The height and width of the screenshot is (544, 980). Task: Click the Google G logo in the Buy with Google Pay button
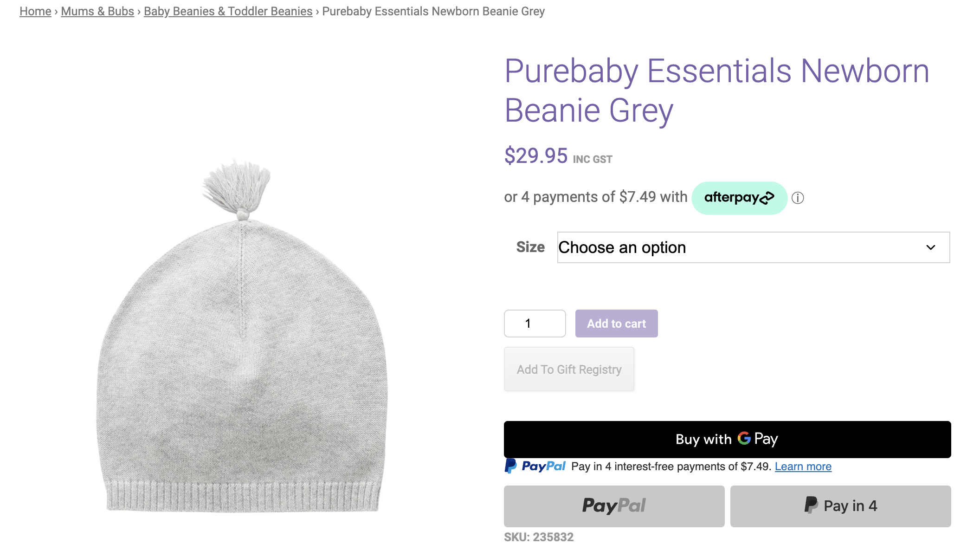tap(744, 438)
